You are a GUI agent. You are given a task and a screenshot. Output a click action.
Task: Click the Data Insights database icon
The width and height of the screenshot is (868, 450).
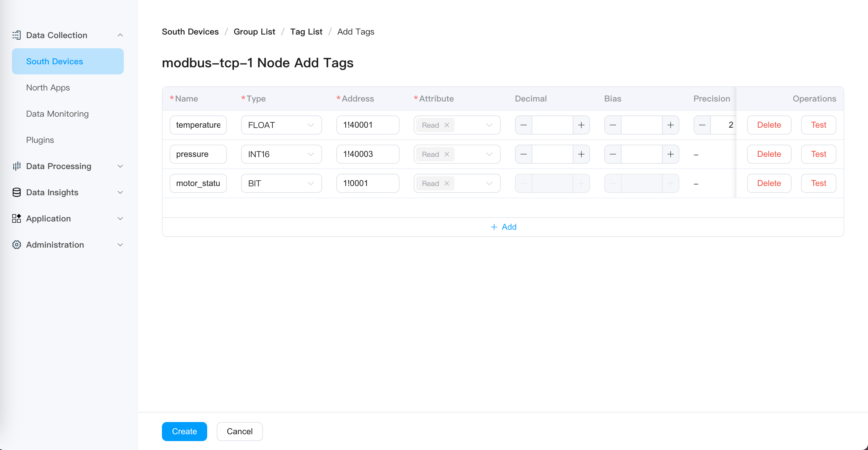tap(16, 192)
